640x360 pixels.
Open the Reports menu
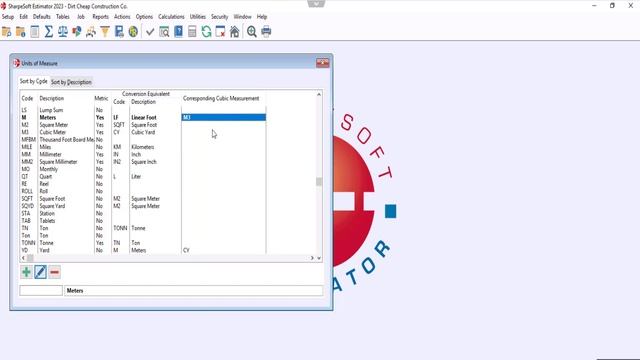[x=100, y=17]
